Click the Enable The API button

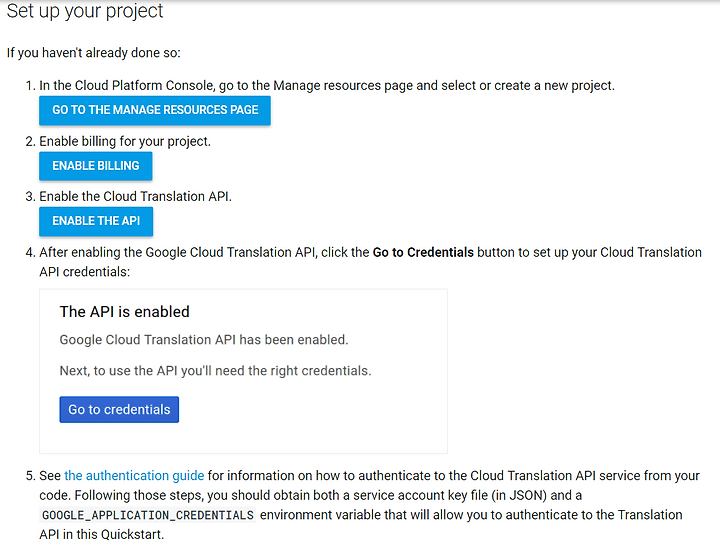96,221
